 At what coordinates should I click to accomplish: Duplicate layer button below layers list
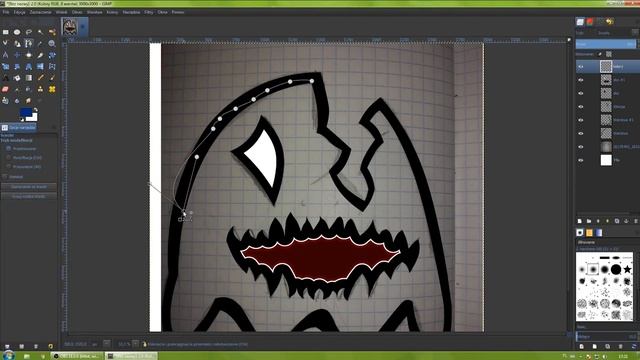click(x=617, y=221)
